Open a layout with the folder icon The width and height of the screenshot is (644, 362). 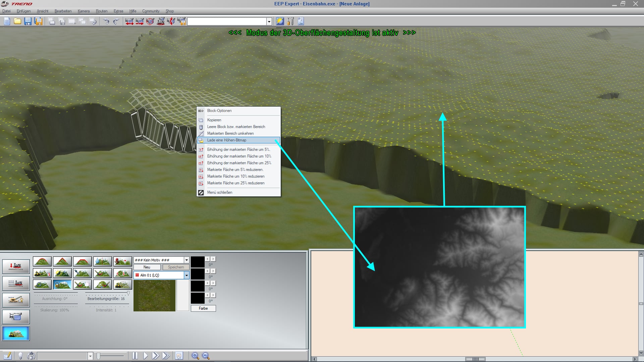[x=17, y=21]
